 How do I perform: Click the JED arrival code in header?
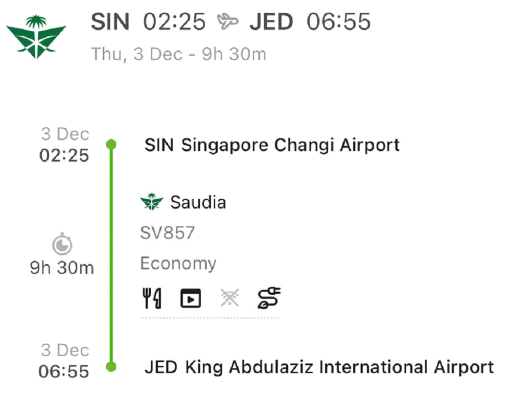[x=271, y=22]
